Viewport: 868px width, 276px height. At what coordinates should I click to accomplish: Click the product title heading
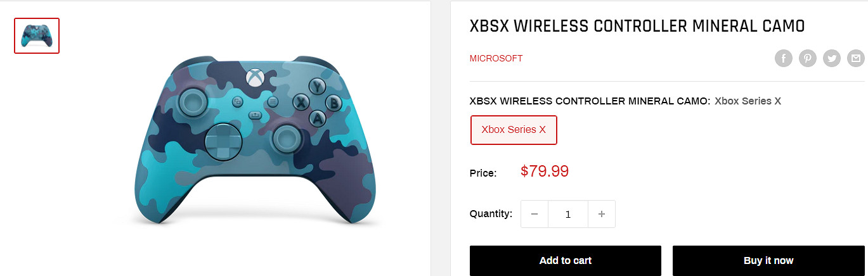(x=637, y=27)
